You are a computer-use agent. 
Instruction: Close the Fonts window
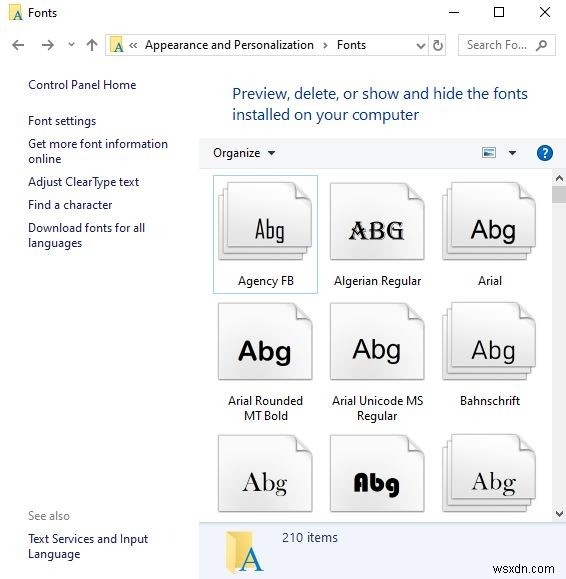pos(545,13)
